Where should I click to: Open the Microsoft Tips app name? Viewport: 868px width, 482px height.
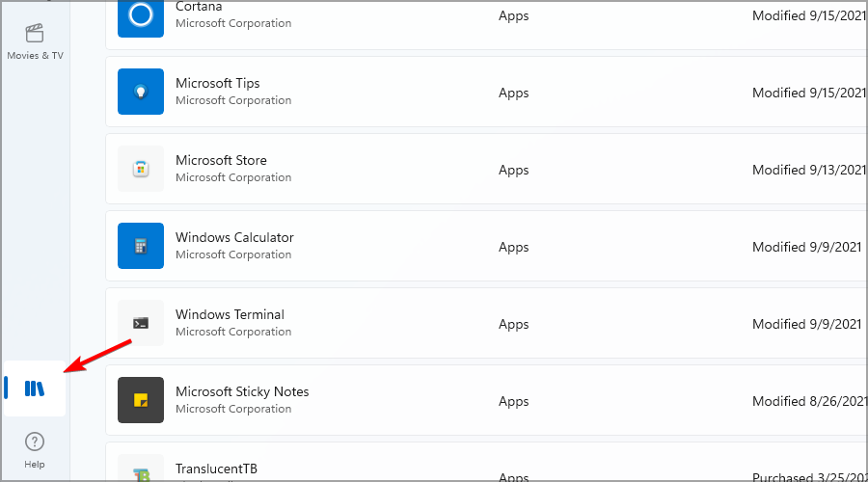tap(218, 83)
